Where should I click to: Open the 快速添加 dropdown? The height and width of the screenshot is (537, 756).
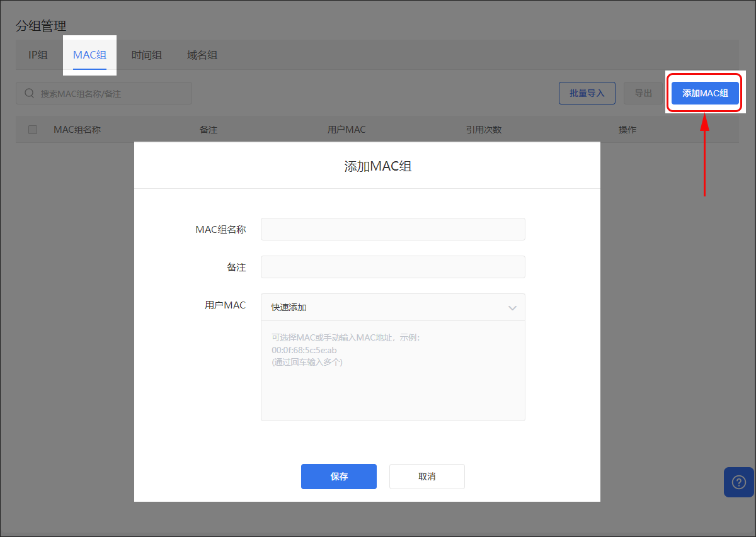392,308
